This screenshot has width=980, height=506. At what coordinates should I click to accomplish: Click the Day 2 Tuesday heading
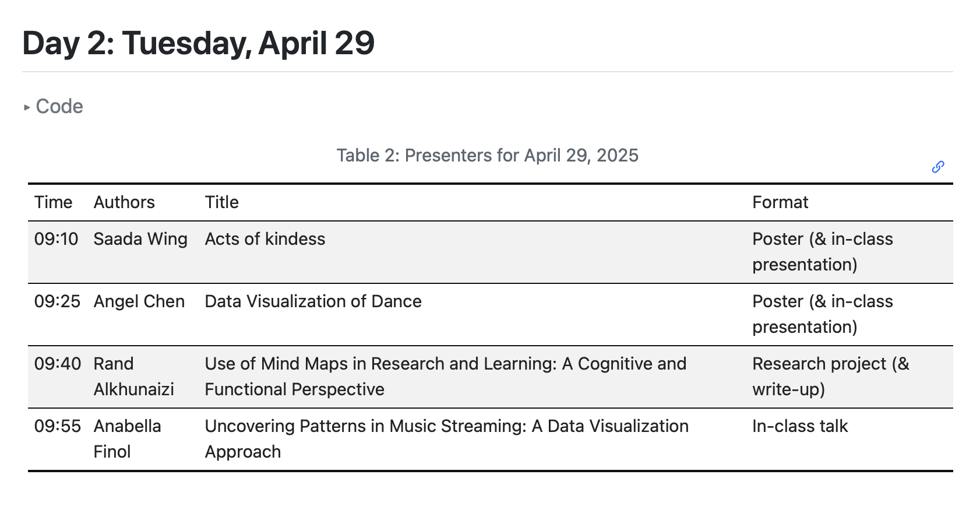198,43
